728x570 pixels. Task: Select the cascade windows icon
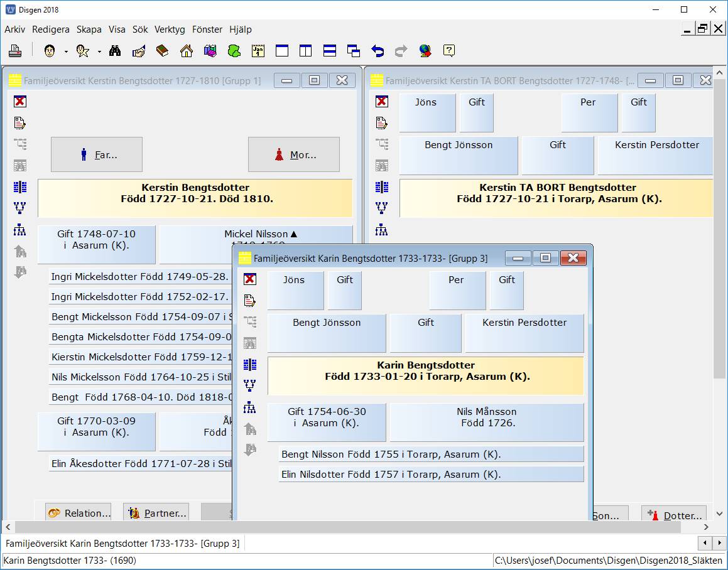[353, 51]
